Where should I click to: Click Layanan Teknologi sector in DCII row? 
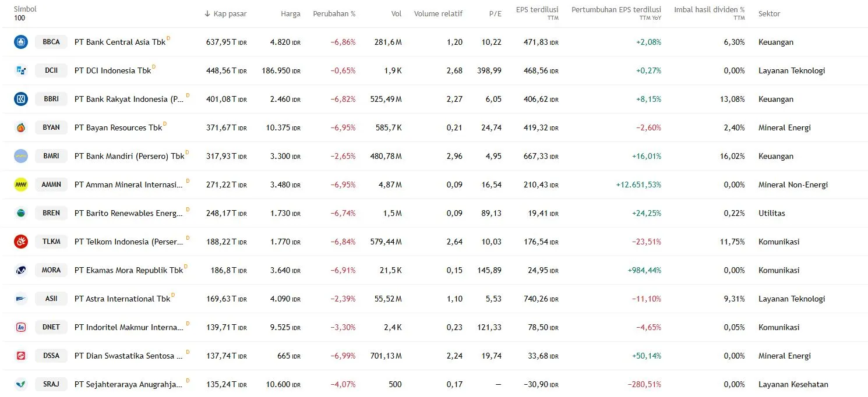point(792,70)
